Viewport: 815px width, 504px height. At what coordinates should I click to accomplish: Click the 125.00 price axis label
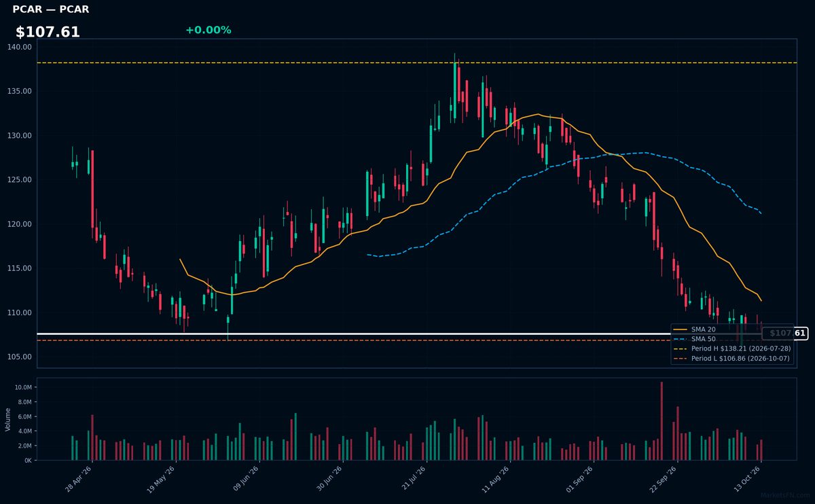[x=20, y=180]
